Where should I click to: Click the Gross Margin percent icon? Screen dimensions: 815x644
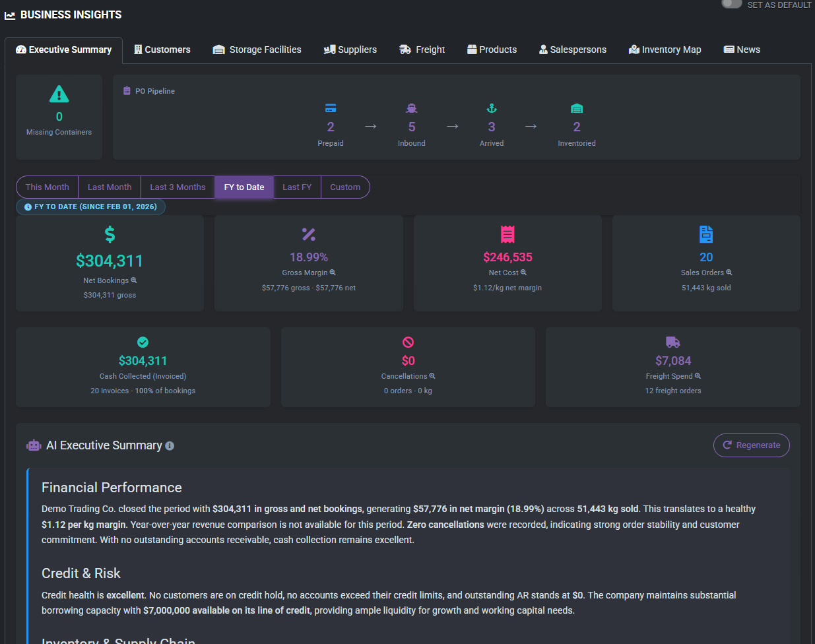(309, 234)
